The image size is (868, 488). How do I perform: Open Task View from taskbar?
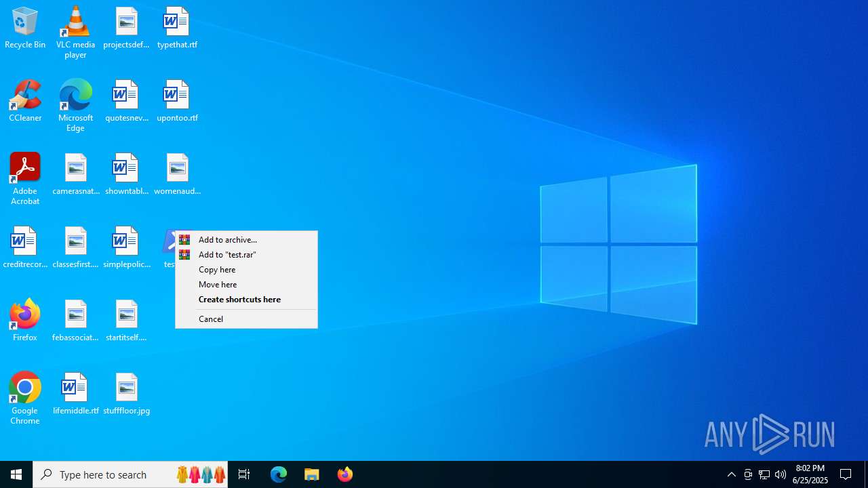click(x=244, y=474)
